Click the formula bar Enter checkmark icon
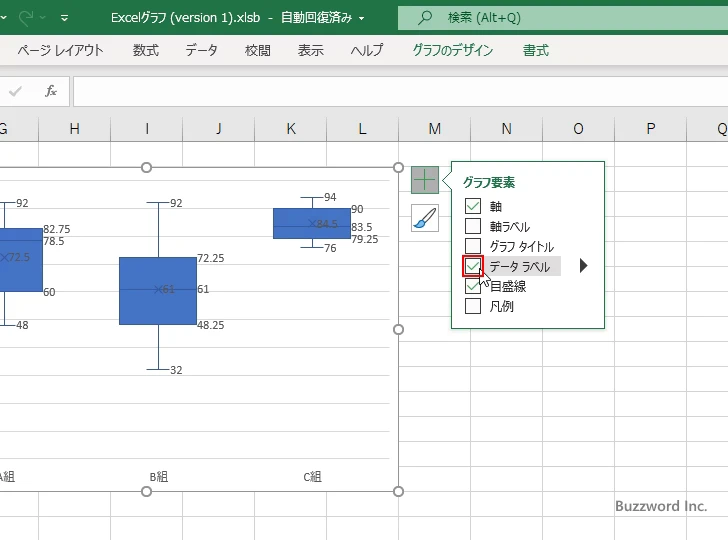 pos(15,91)
